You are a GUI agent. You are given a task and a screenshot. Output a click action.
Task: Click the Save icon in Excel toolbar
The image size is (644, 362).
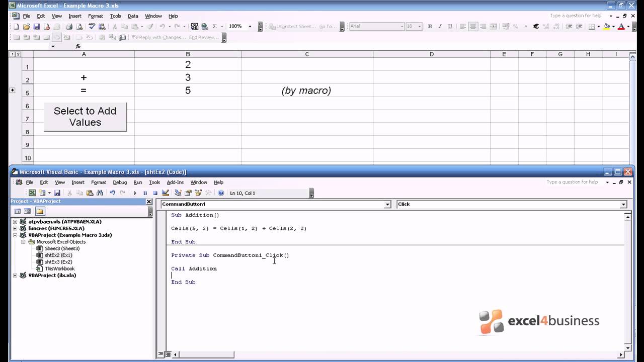[x=36, y=27]
